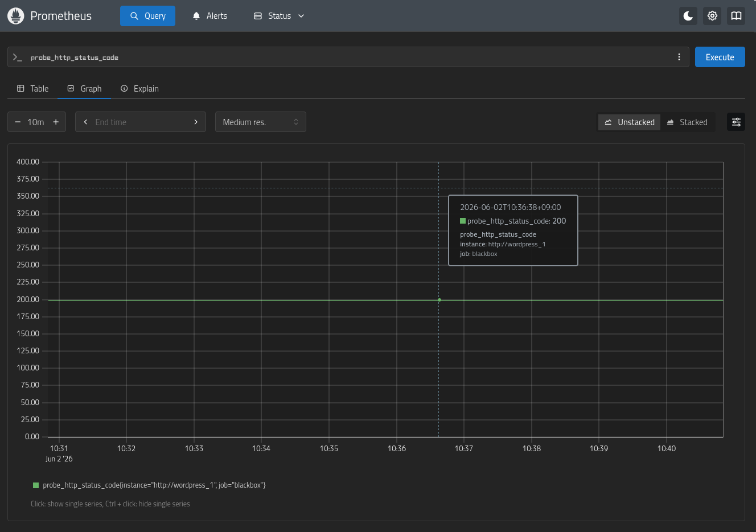Screen dimensions: 756x532
Task: Click the legend hint text about single series
Action: tap(110, 504)
